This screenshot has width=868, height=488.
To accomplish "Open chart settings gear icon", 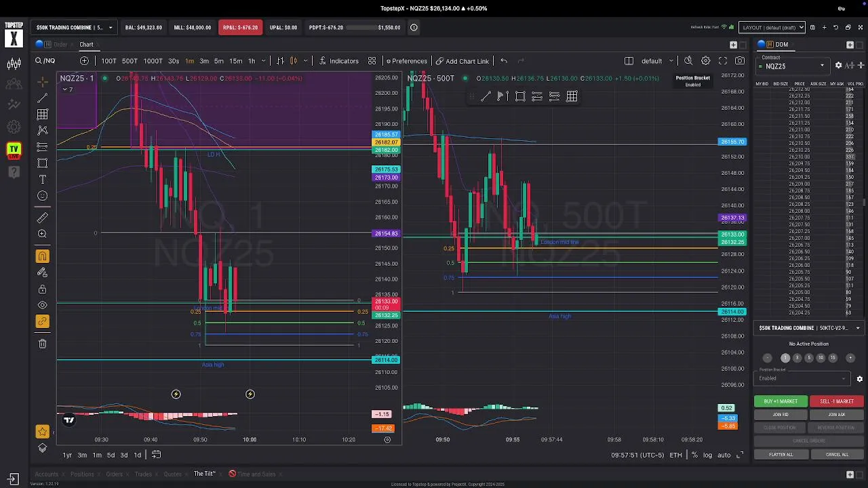I will click(x=706, y=61).
